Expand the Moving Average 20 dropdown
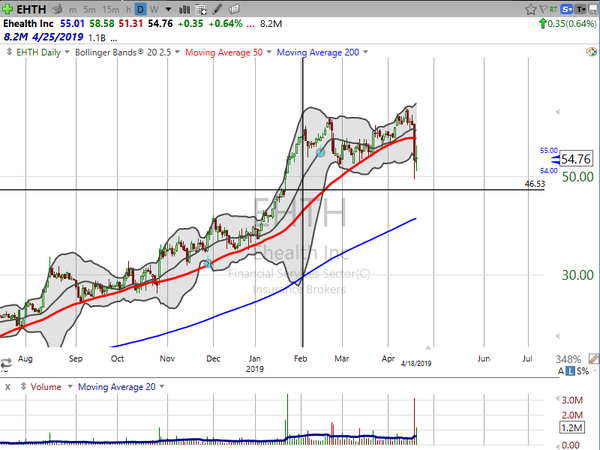600x450 pixels. [162, 386]
